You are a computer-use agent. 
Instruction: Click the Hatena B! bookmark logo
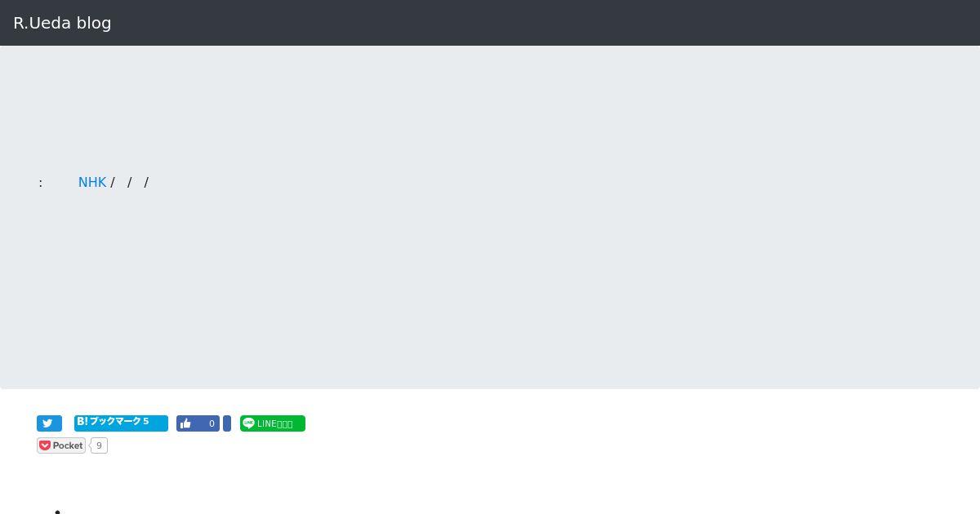coord(82,422)
